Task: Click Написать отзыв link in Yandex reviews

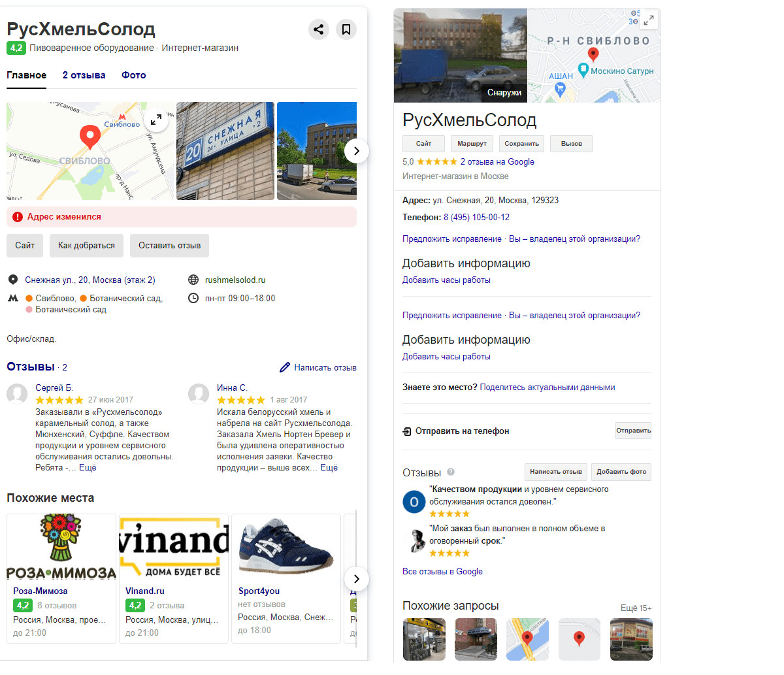Action: click(325, 367)
